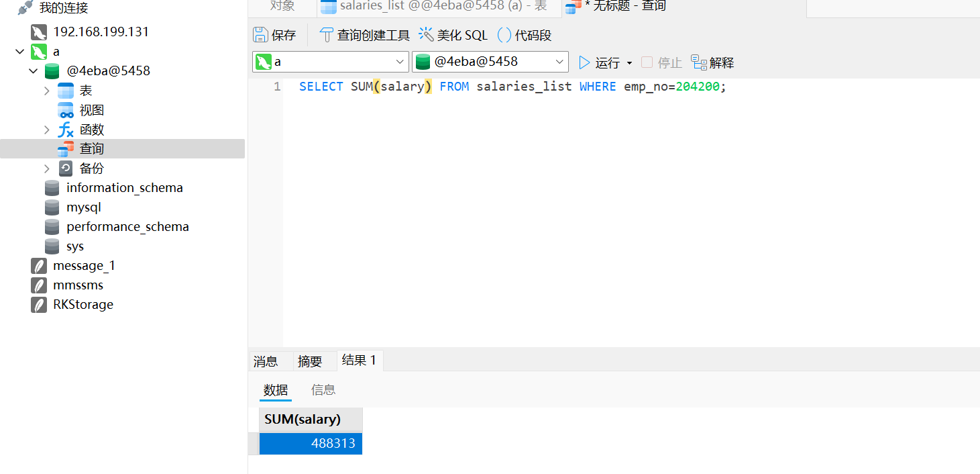Click the 查询创建工具 button label

[373, 36]
